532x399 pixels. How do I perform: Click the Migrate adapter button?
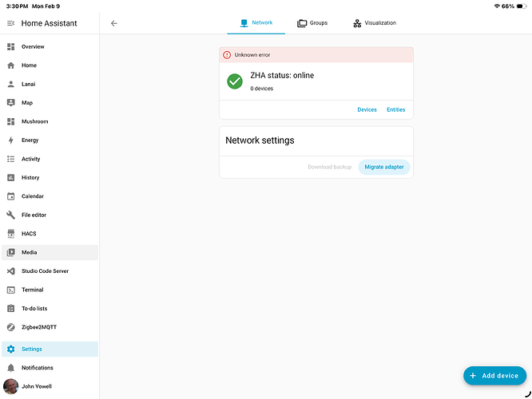(383, 167)
